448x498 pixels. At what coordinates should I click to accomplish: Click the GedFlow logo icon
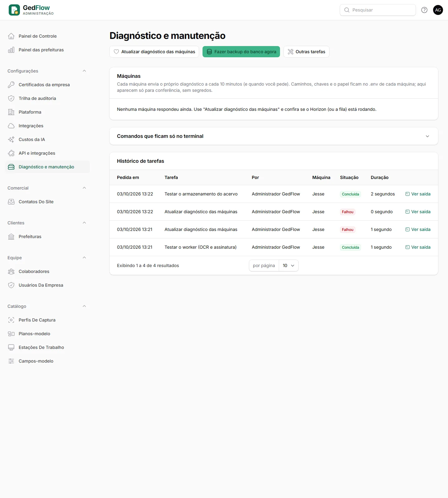click(x=14, y=10)
